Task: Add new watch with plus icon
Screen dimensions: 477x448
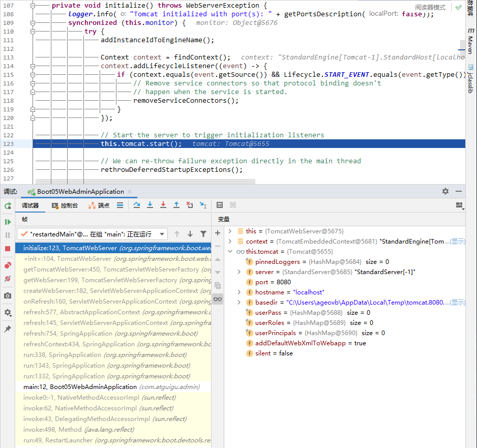Action: (x=218, y=233)
